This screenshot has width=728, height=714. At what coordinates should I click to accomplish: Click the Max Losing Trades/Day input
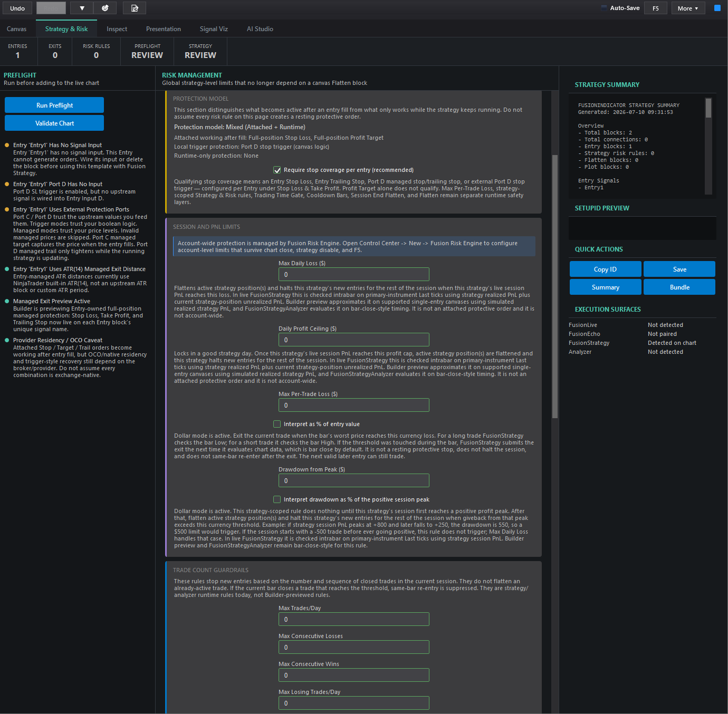[353, 703]
